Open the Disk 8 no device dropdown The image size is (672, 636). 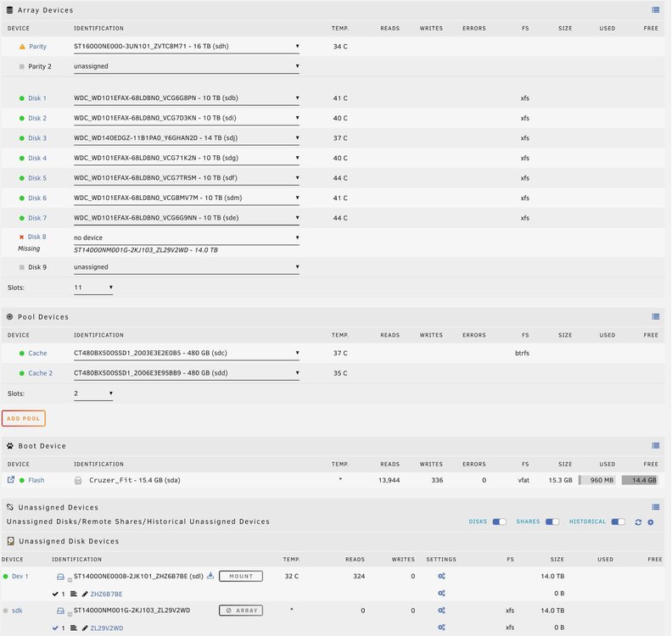click(x=187, y=237)
